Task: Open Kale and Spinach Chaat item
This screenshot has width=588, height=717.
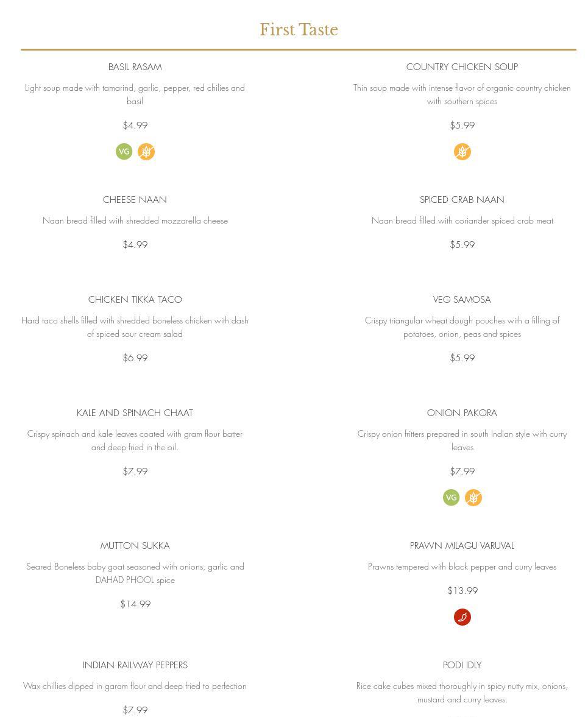Action: (135, 413)
